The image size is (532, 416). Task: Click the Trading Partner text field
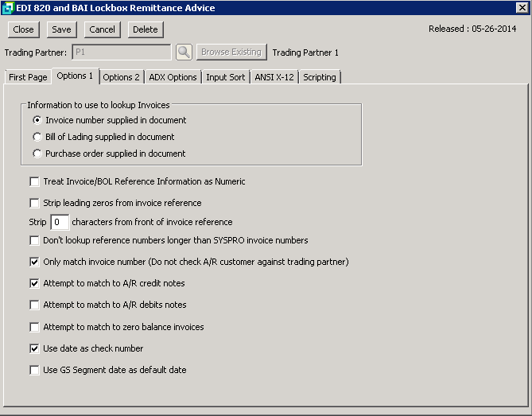click(121, 52)
